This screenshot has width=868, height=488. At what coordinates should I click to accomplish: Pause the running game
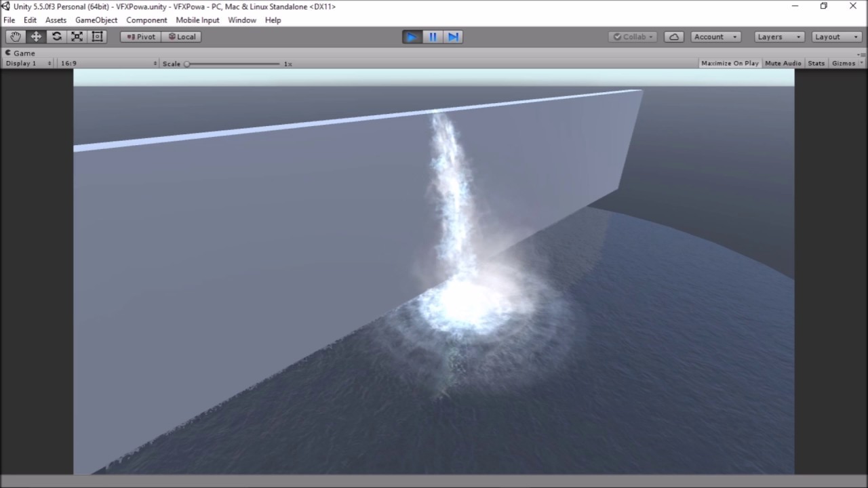(432, 37)
